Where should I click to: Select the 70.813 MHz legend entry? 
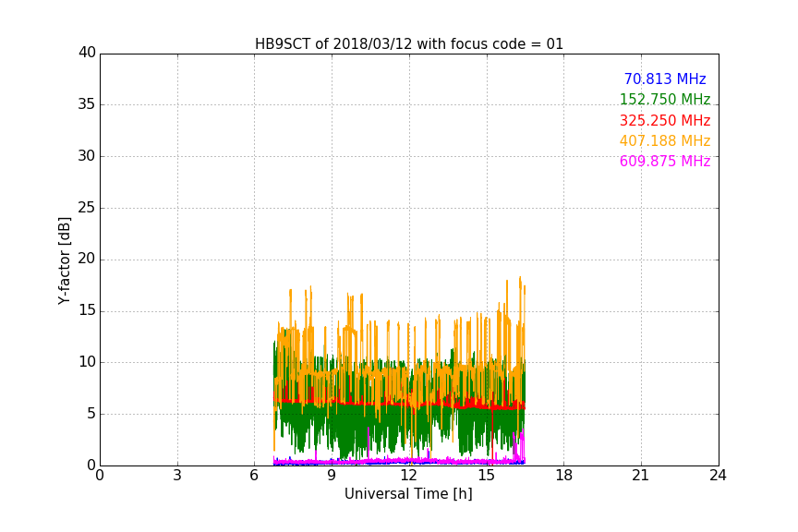click(x=665, y=79)
